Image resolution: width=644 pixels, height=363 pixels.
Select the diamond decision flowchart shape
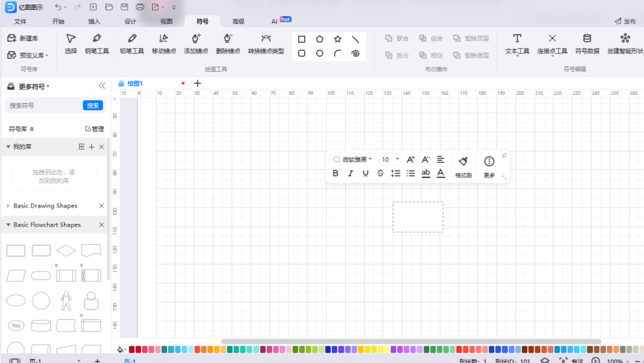pyautogui.click(x=66, y=250)
